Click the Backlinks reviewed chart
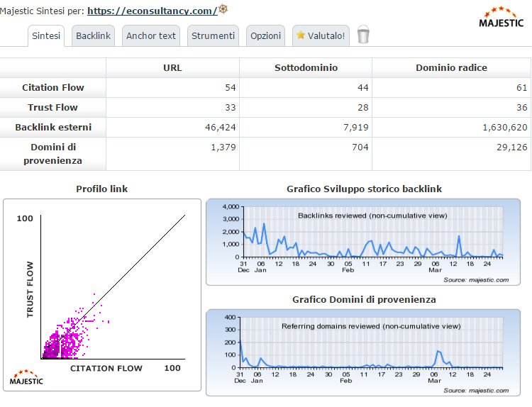Screen dimensions: 532x407 click(363, 242)
